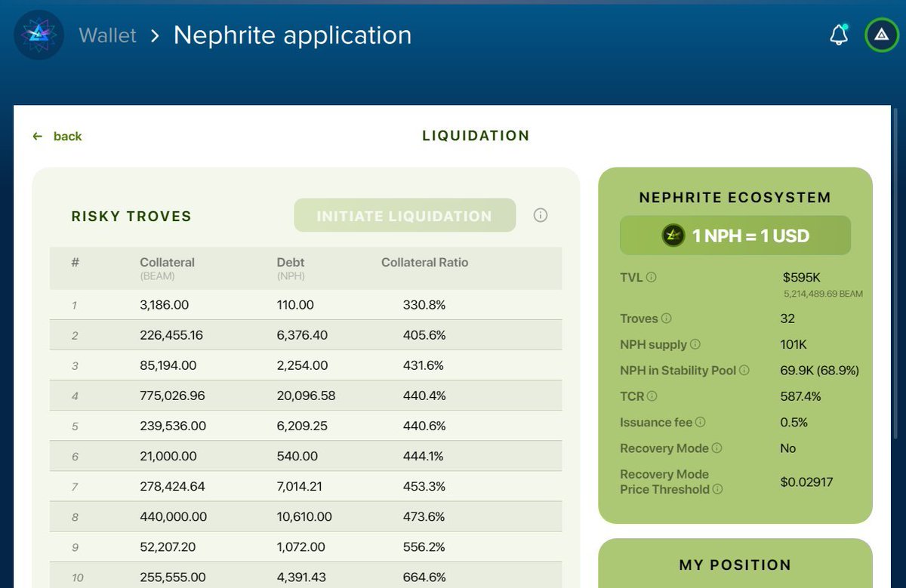Image resolution: width=906 pixels, height=588 pixels.
Task: Click collateral ratio 664.6%
Action: pos(424,577)
